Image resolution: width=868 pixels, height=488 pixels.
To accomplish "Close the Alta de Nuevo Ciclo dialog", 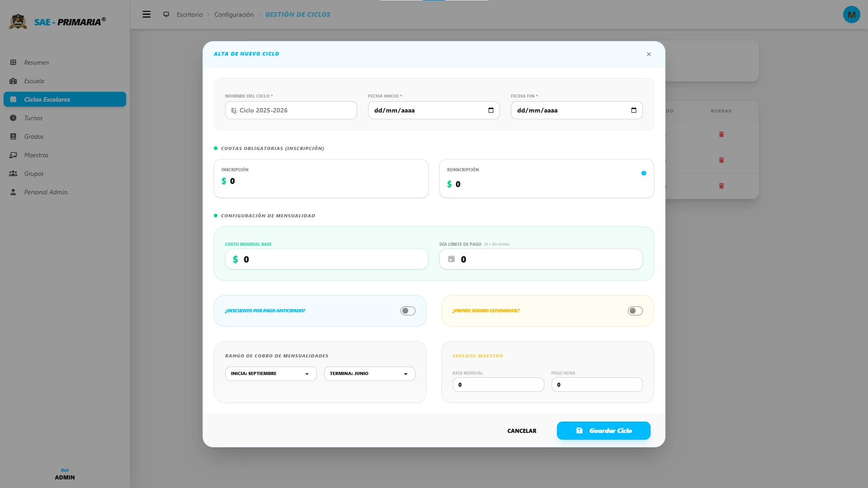I will click(x=649, y=54).
